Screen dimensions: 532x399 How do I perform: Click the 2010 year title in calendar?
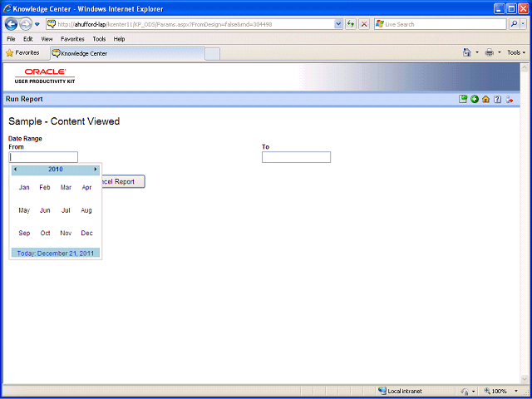(x=56, y=169)
